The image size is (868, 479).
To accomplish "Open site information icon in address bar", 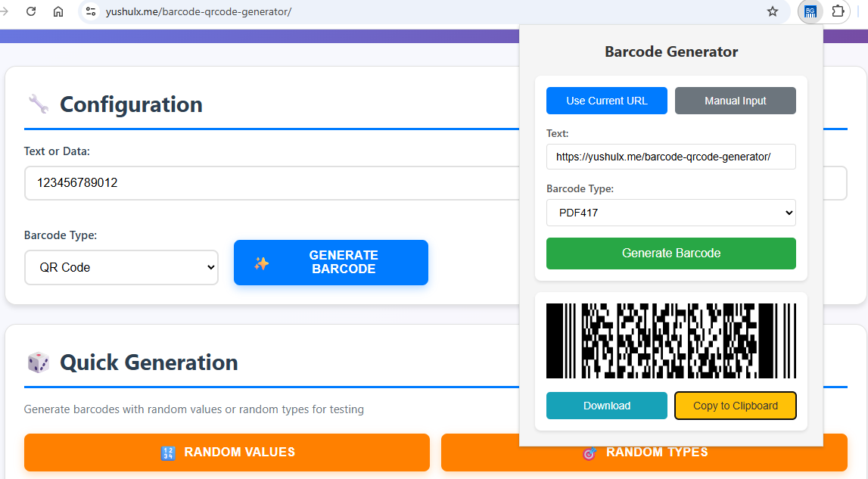I will click(91, 11).
